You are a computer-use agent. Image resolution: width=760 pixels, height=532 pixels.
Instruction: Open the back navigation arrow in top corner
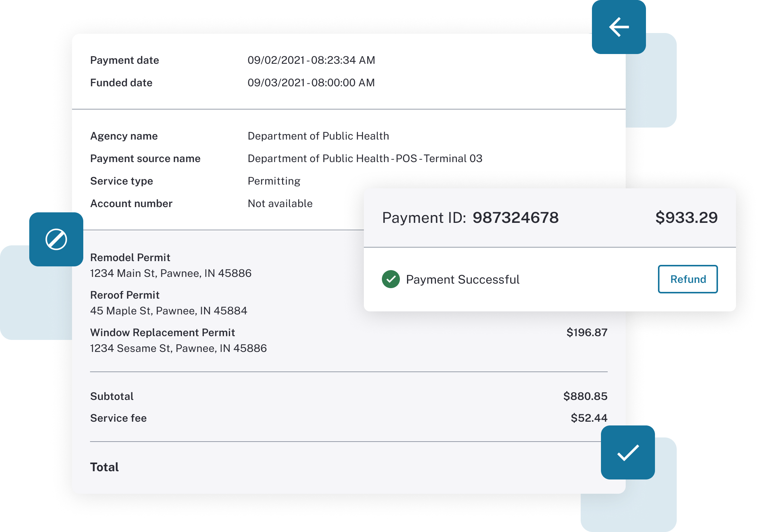619,26
